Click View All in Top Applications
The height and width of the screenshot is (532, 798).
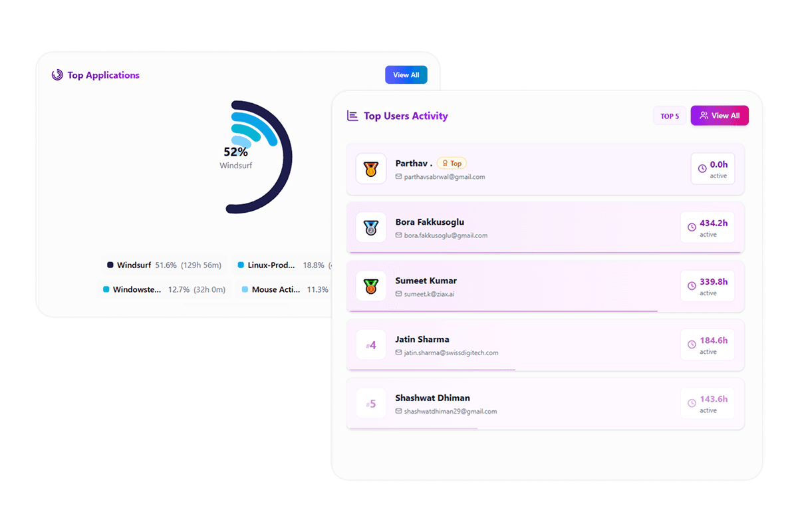pos(406,75)
